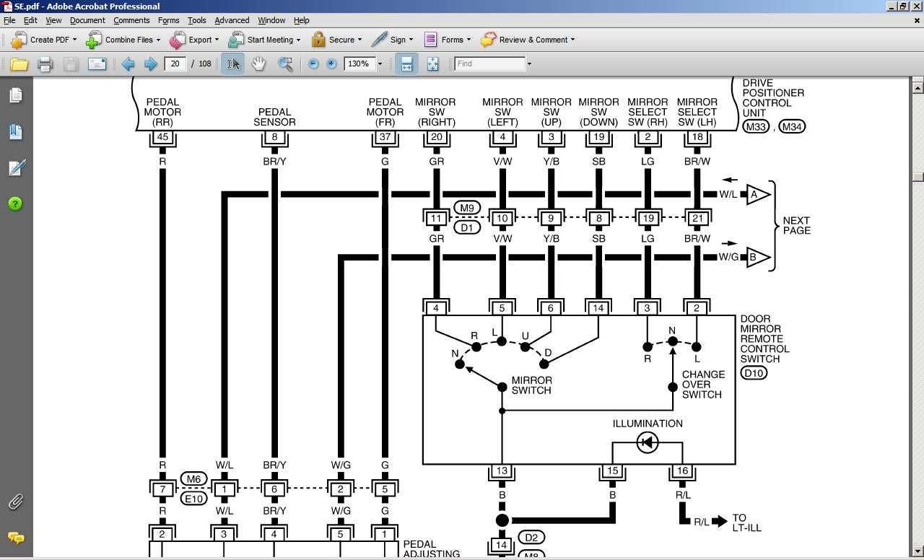The height and width of the screenshot is (560, 924).
Task: Open the View menu
Action: [x=53, y=20]
